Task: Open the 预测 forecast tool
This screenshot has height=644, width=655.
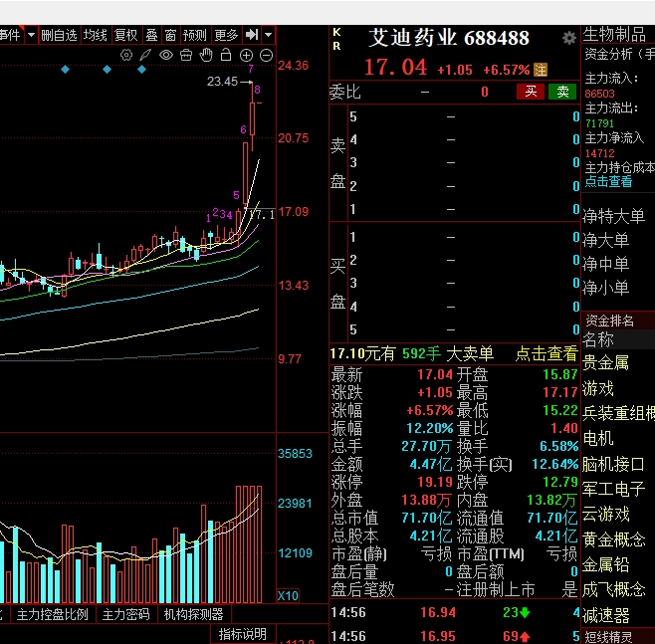Action: (195, 35)
